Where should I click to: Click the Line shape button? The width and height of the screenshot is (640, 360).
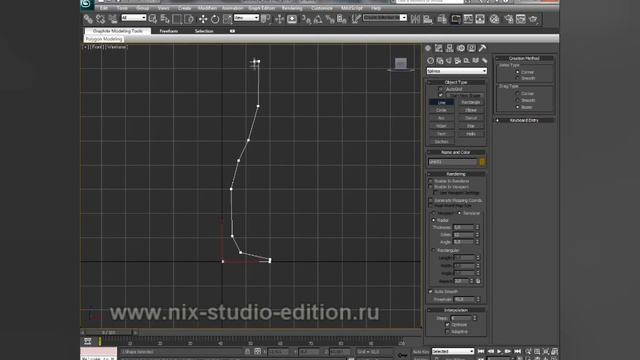pyautogui.click(x=441, y=102)
